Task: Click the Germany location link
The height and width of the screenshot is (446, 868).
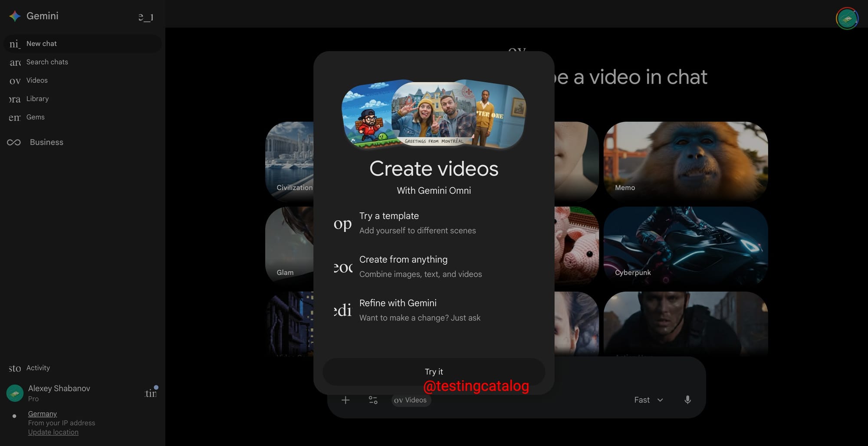Action: [43, 414]
